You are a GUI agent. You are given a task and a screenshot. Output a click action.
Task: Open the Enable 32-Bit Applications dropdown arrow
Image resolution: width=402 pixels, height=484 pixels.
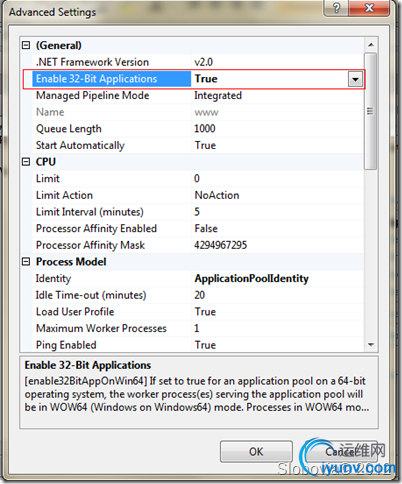pos(355,79)
